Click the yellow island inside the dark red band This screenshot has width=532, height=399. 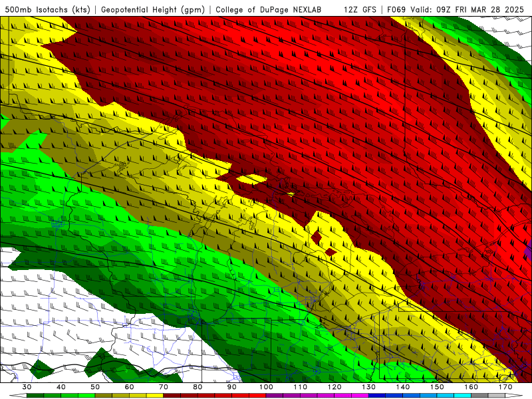coord(251,179)
